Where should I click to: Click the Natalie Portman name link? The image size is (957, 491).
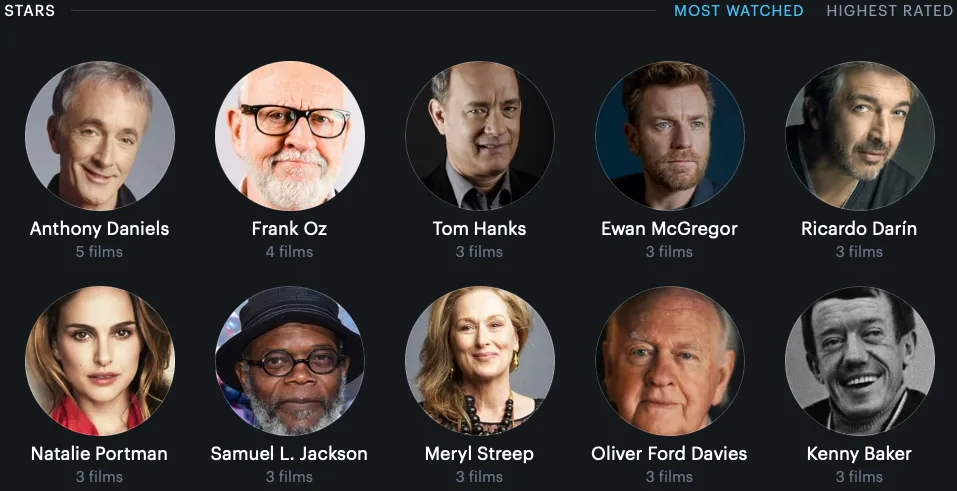click(x=99, y=454)
